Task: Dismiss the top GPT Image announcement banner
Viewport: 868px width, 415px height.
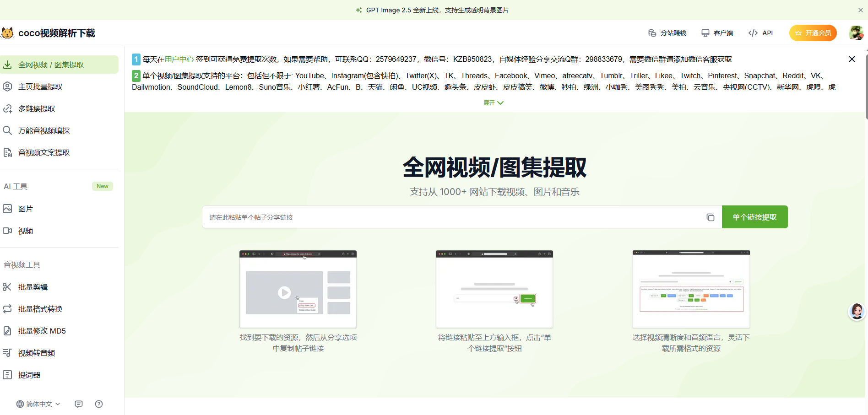Action: (x=861, y=10)
